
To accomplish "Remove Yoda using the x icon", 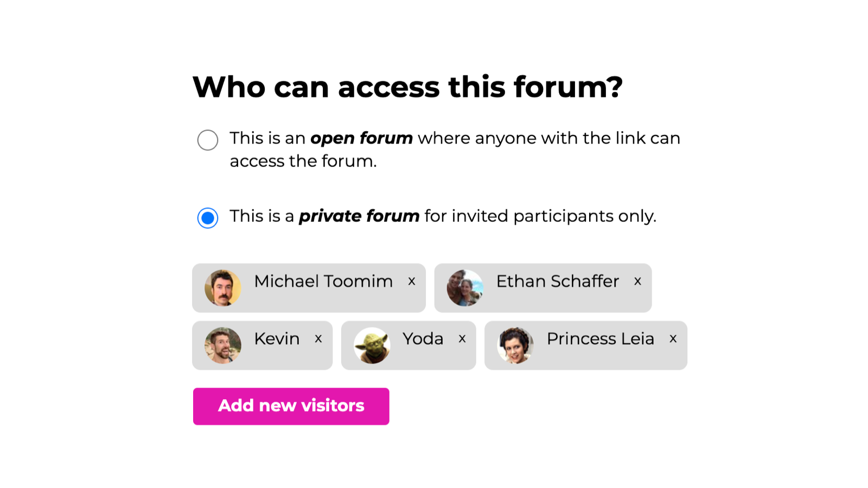I will coord(462,339).
